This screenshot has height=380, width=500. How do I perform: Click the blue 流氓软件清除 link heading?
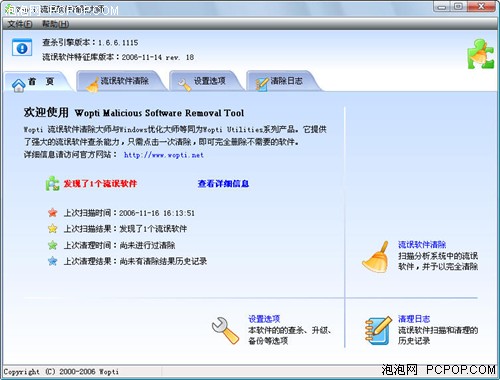point(422,245)
